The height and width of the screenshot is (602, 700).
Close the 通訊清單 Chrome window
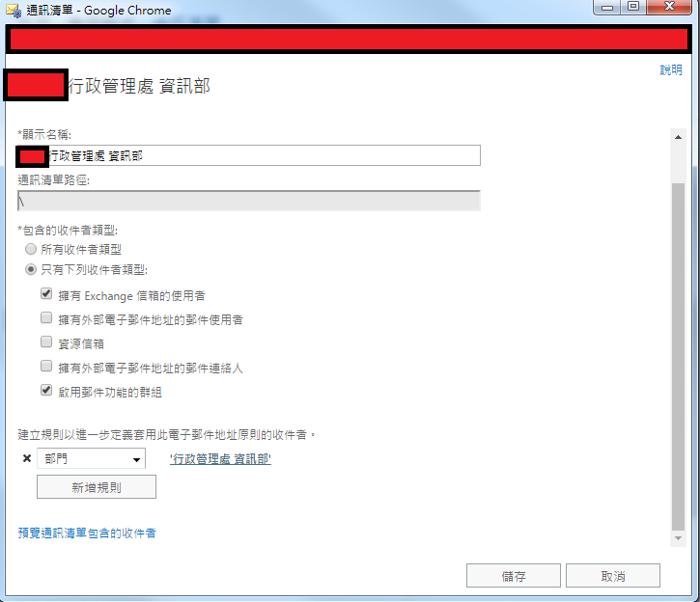coord(669,7)
